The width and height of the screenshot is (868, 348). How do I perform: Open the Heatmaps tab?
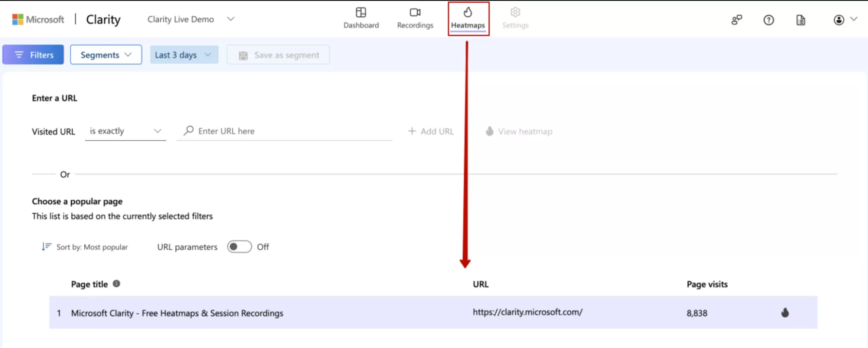tap(468, 18)
